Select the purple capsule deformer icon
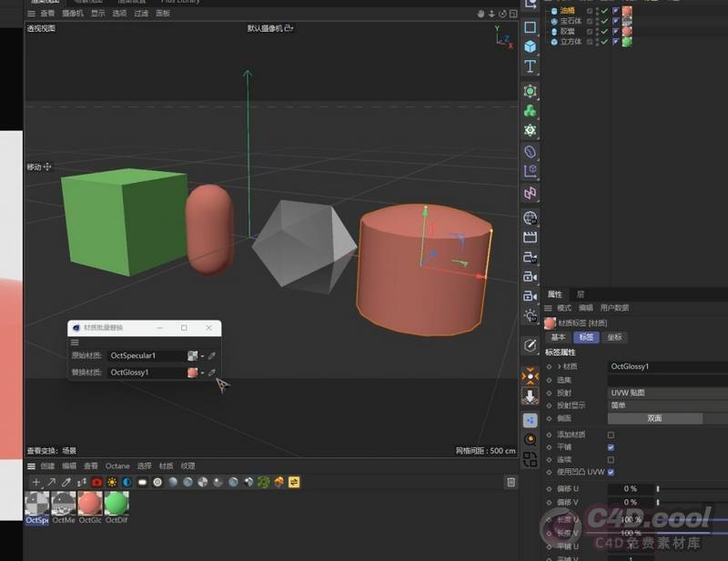This screenshot has height=561, width=728. pyautogui.click(x=530, y=152)
